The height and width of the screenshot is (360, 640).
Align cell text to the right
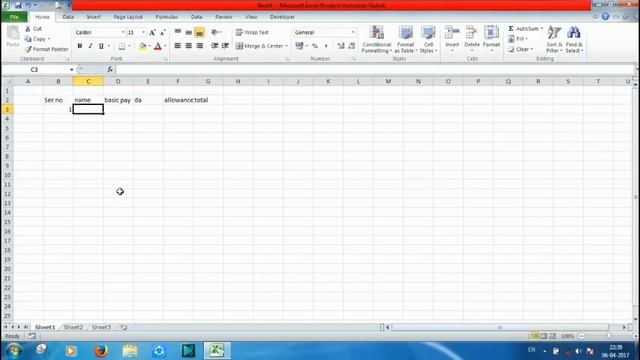[x=200, y=46]
